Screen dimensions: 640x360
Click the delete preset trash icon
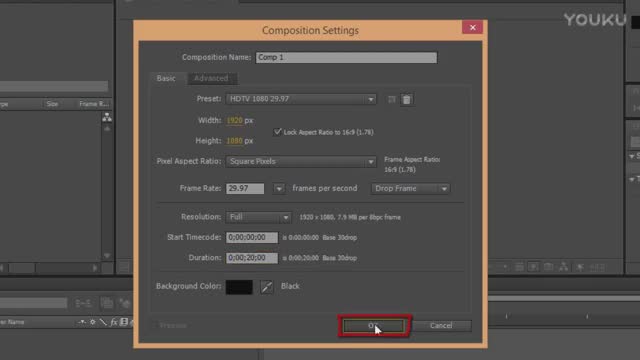tap(407, 99)
